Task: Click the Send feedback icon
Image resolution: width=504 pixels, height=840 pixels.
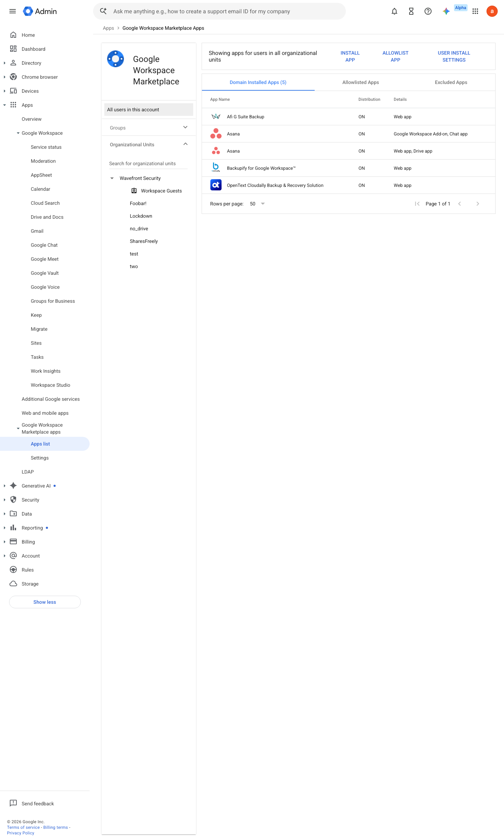Action: (13, 803)
